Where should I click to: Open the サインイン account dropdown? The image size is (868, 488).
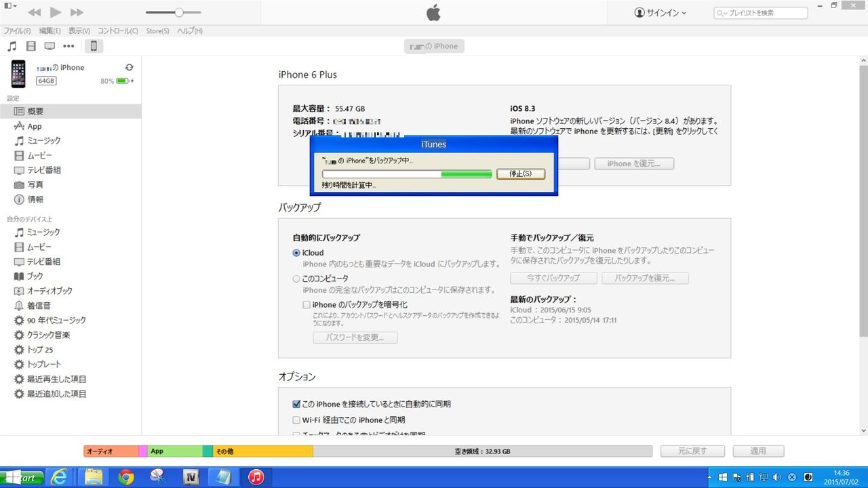click(x=660, y=13)
